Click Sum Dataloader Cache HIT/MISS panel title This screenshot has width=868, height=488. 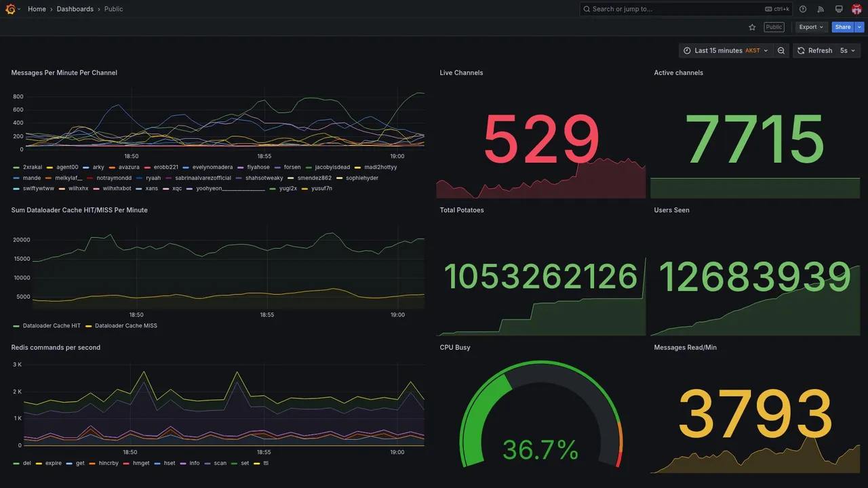(79, 210)
